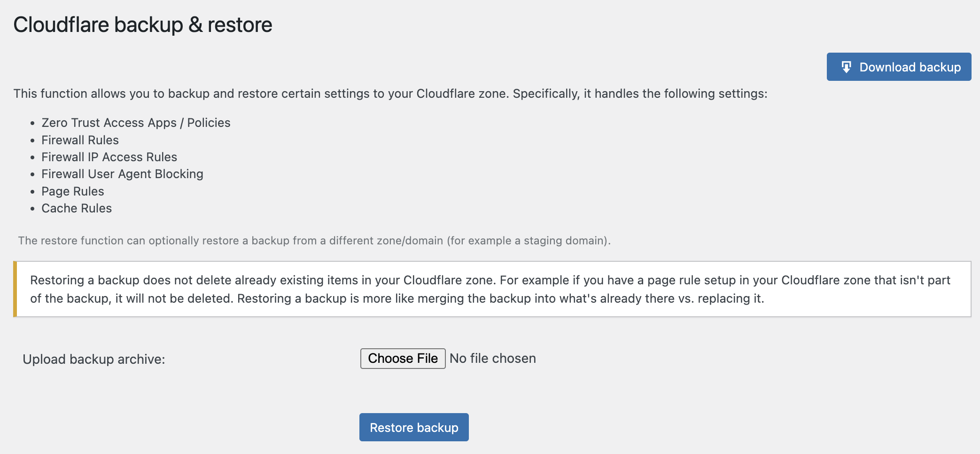Click the 'No file chosen' text
This screenshot has height=454, width=980.
click(x=492, y=359)
